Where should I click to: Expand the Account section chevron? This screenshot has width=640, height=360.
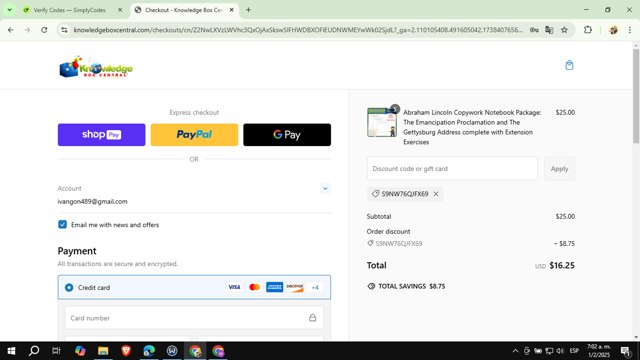325,189
